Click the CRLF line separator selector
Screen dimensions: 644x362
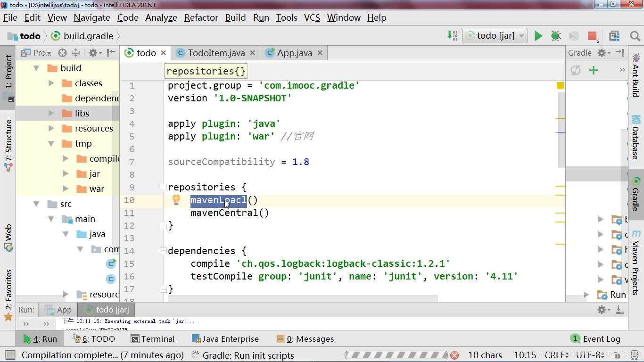pos(557,355)
